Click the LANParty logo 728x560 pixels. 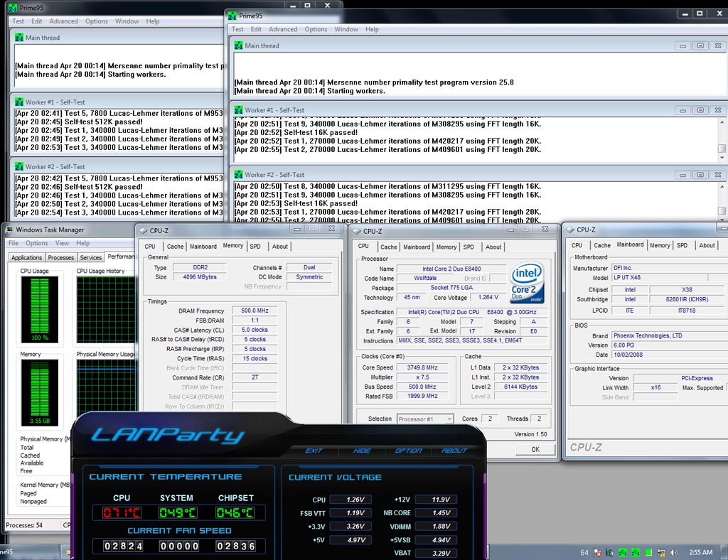coord(168,435)
